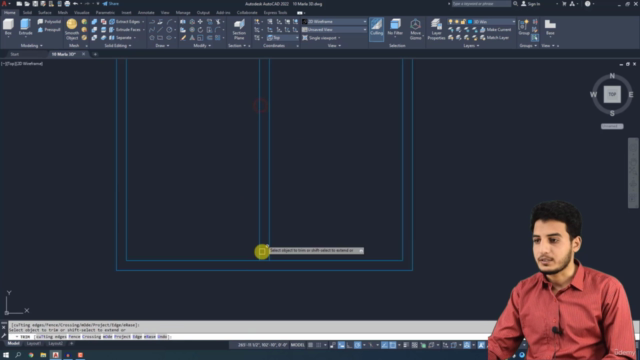Click the Base view tool
Viewport: 640px width, 360px height.
point(550,27)
